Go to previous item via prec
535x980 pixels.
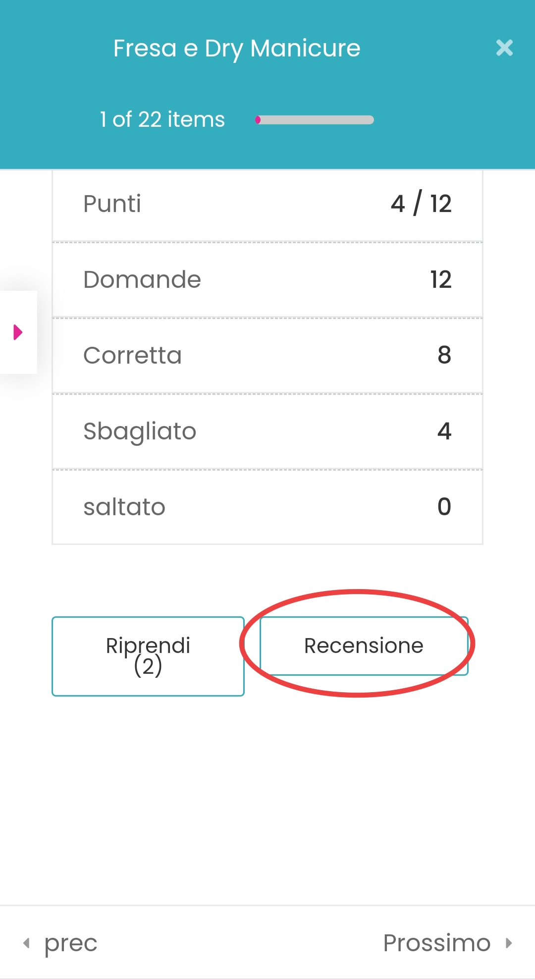[x=70, y=943]
